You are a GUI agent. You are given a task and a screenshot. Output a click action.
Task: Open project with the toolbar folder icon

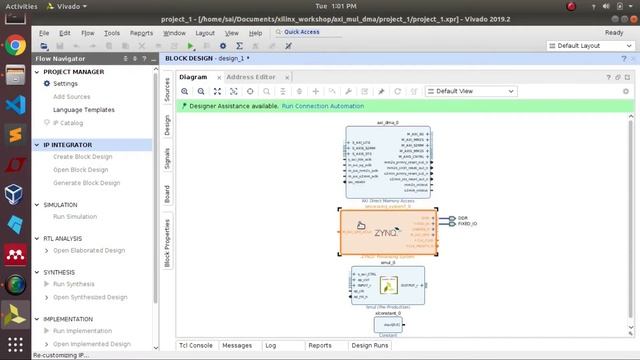[x=44, y=46]
